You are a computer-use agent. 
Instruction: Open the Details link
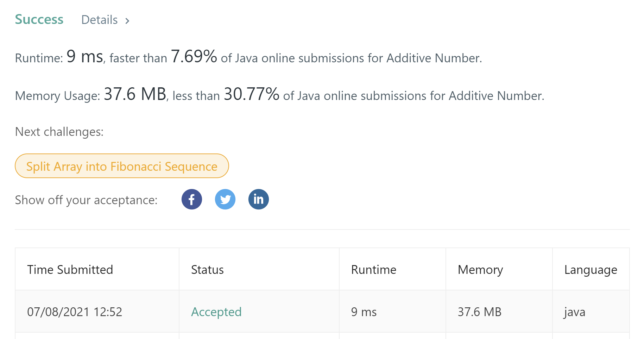pyautogui.click(x=100, y=20)
